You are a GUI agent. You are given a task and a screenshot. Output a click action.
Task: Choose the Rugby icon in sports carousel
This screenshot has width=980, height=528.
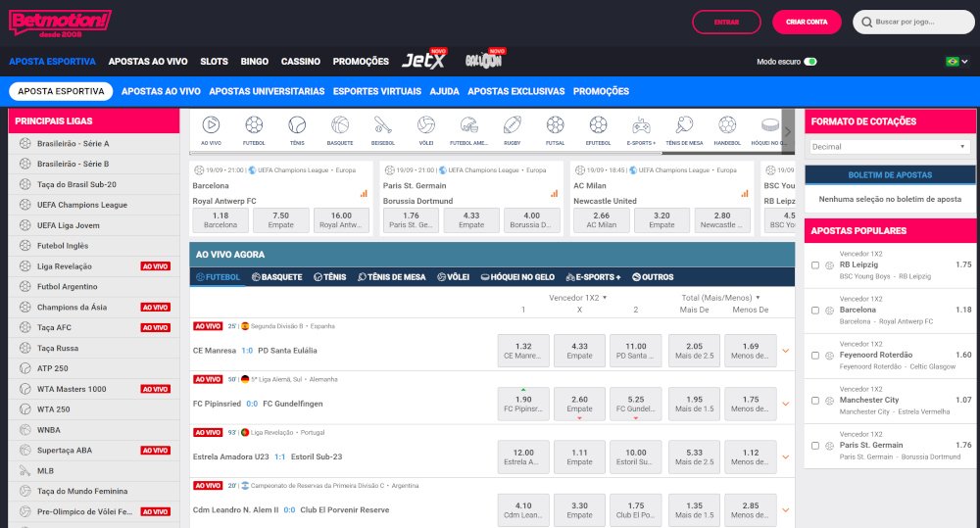(513, 125)
